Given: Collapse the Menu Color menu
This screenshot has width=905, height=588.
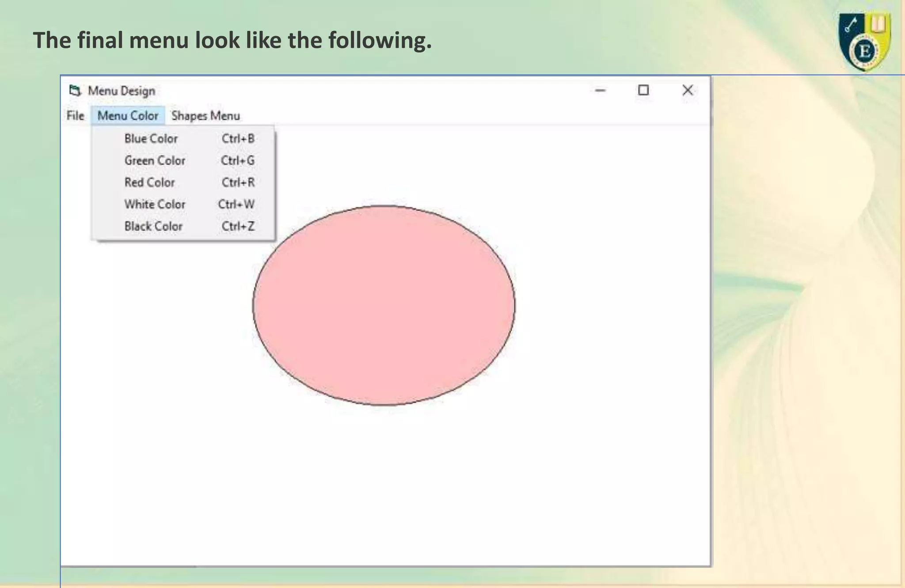Looking at the screenshot, I should pyautogui.click(x=128, y=116).
